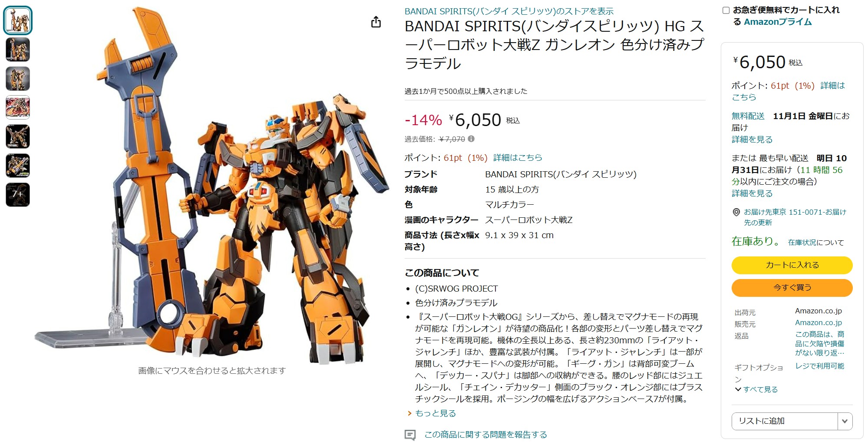Viewport: 868px width, 442px height.
Task: Select the first product thumbnail
Action: pos(18,20)
